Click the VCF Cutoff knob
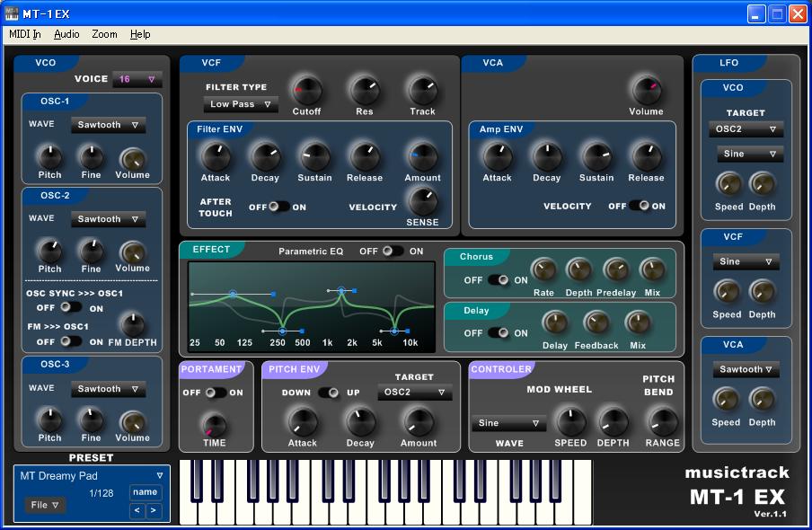This screenshot has width=812, height=530. [306, 91]
